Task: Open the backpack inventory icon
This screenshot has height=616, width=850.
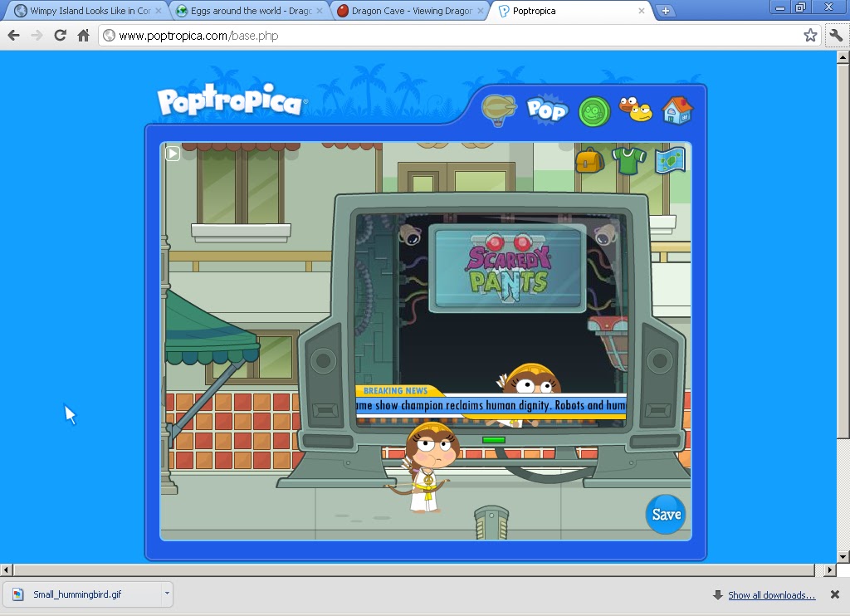Action: (x=590, y=160)
